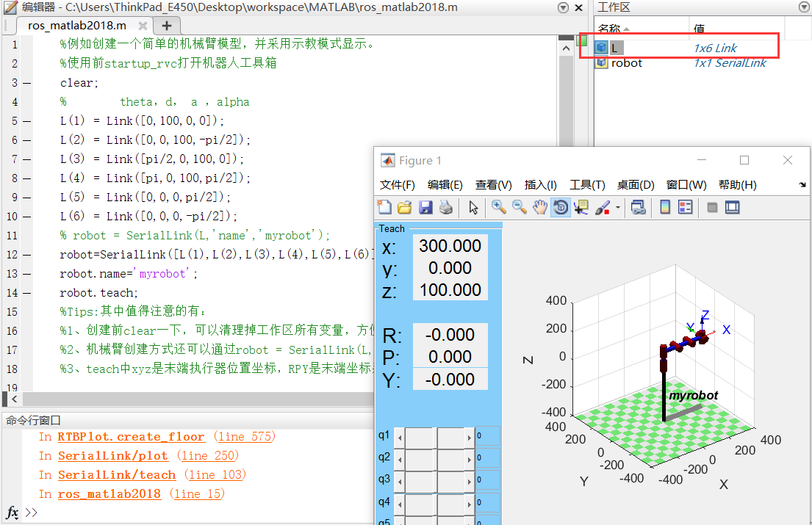Click the Show Plot Tools and dock icon

tap(732, 207)
